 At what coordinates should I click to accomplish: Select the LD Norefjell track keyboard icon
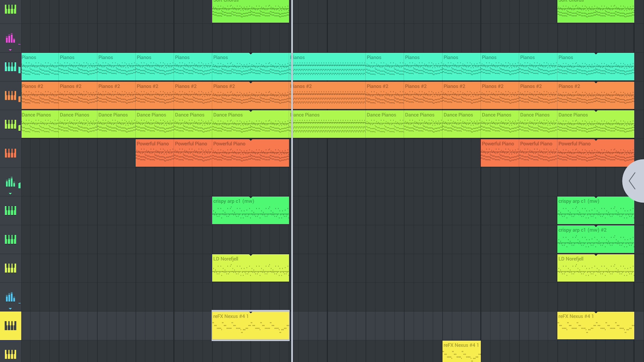10,268
